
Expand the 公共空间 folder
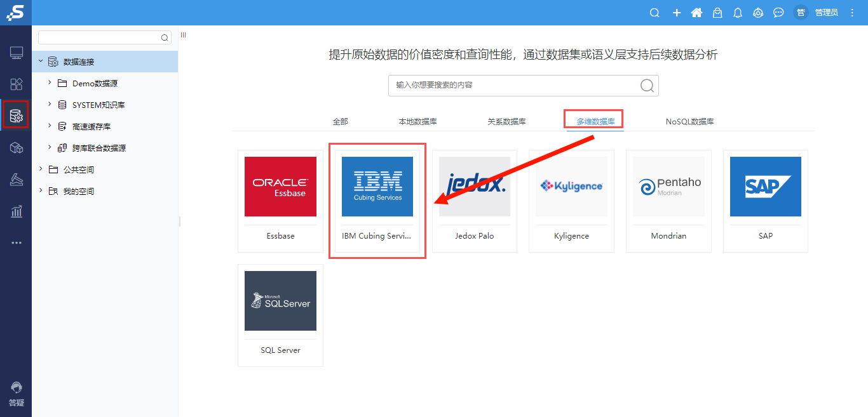point(41,169)
